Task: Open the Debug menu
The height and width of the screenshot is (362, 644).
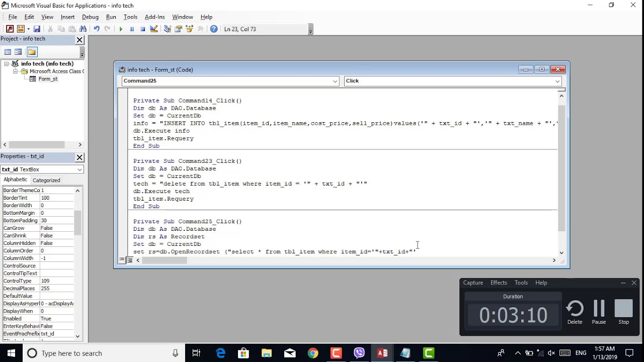Action: coord(90,17)
